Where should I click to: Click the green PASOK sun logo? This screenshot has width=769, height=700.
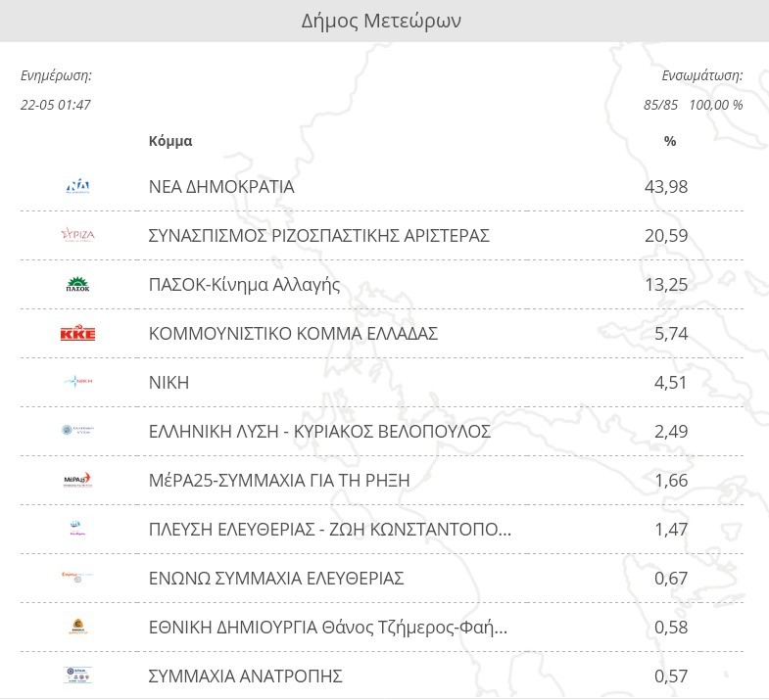[x=77, y=285]
